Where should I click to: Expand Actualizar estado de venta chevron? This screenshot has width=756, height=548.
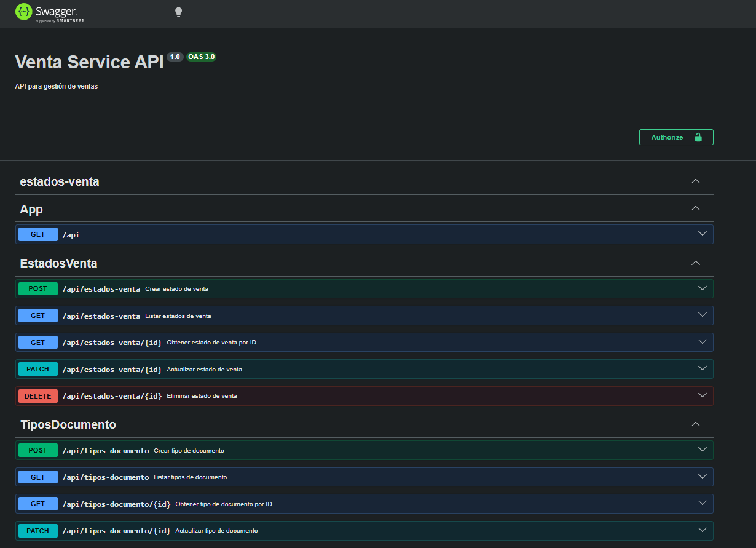point(703,368)
